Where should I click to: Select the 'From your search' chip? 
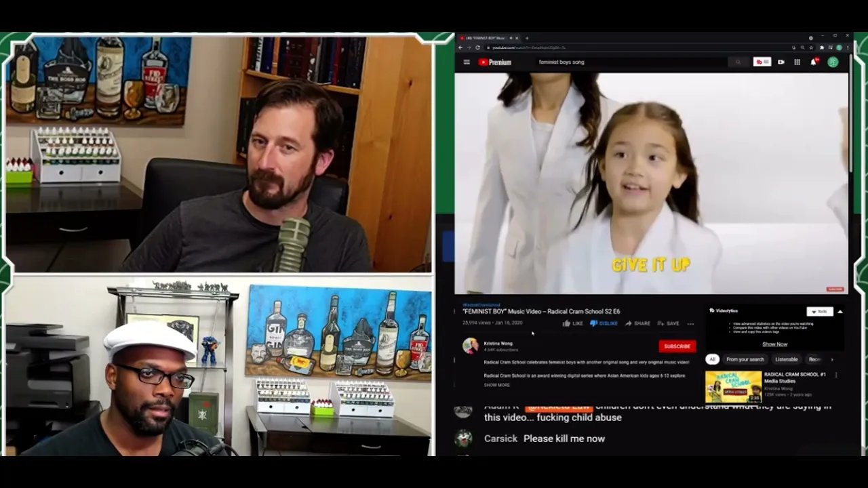click(x=745, y=359)
